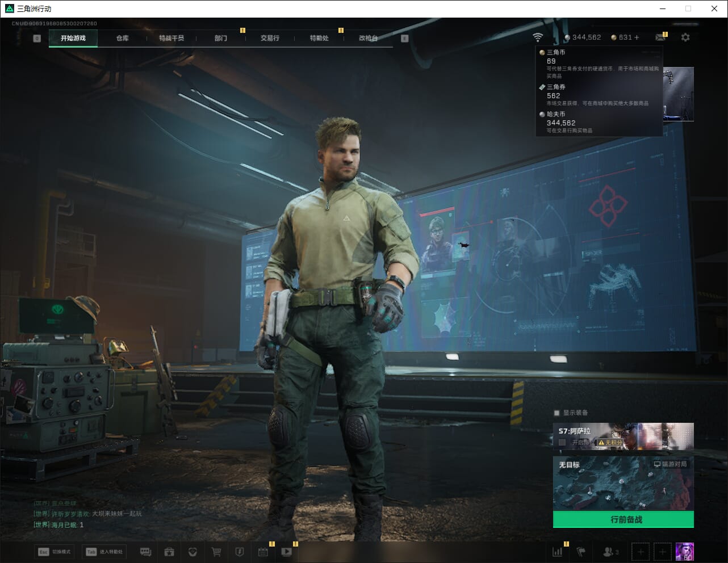Switch to the 仓库 tab
This screenshot has width=728, height=563.
point(122,38)
